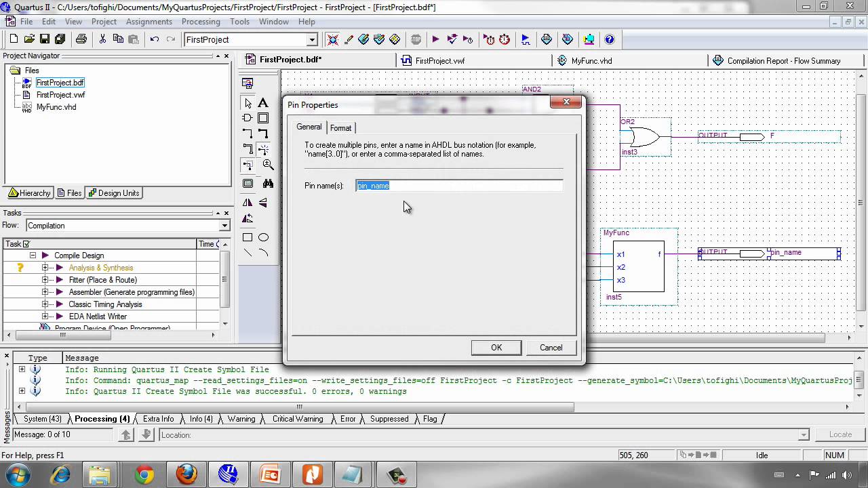Collapse the Compile Design task
The image size is (868, 488).
tap(33, 256)
